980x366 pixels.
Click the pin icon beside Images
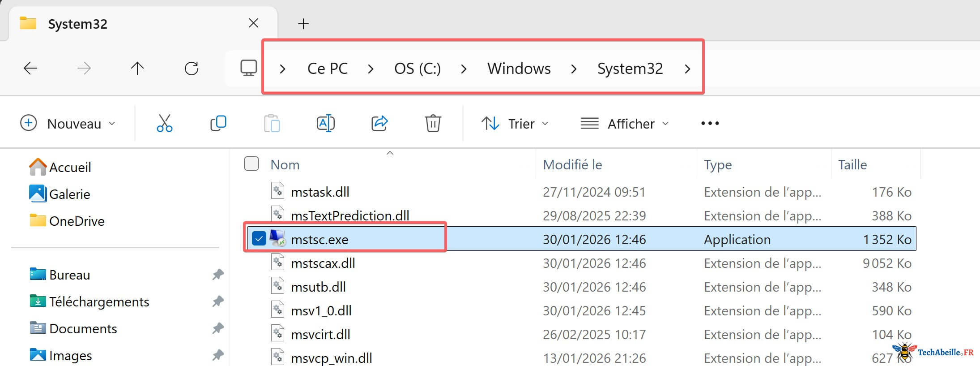[x=217, y=355]
